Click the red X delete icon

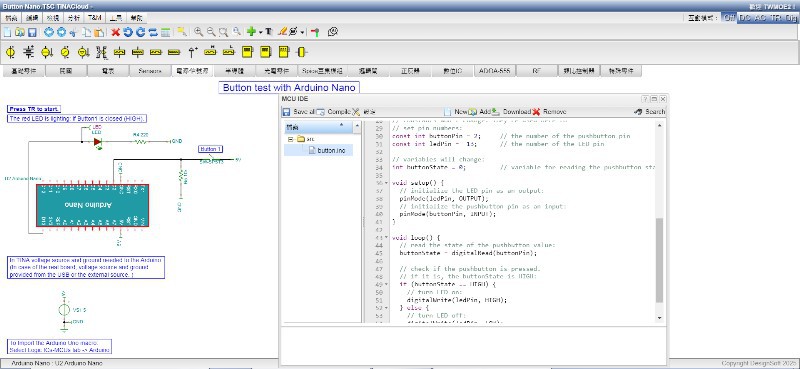(x=115, y=32)
